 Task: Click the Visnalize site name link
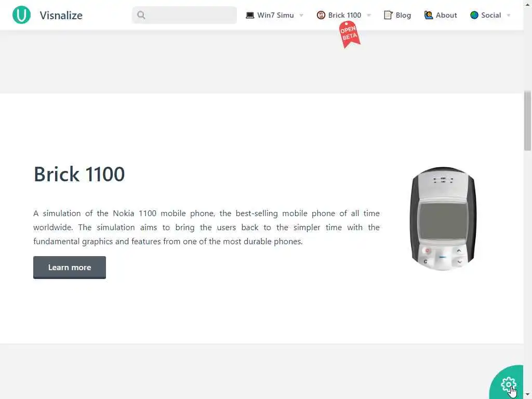click(61, 15)
